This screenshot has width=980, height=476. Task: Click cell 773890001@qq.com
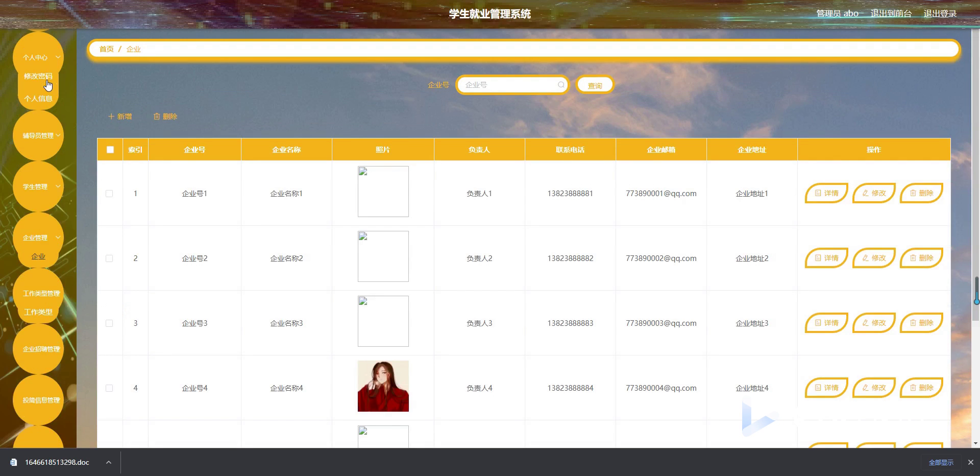661,194
